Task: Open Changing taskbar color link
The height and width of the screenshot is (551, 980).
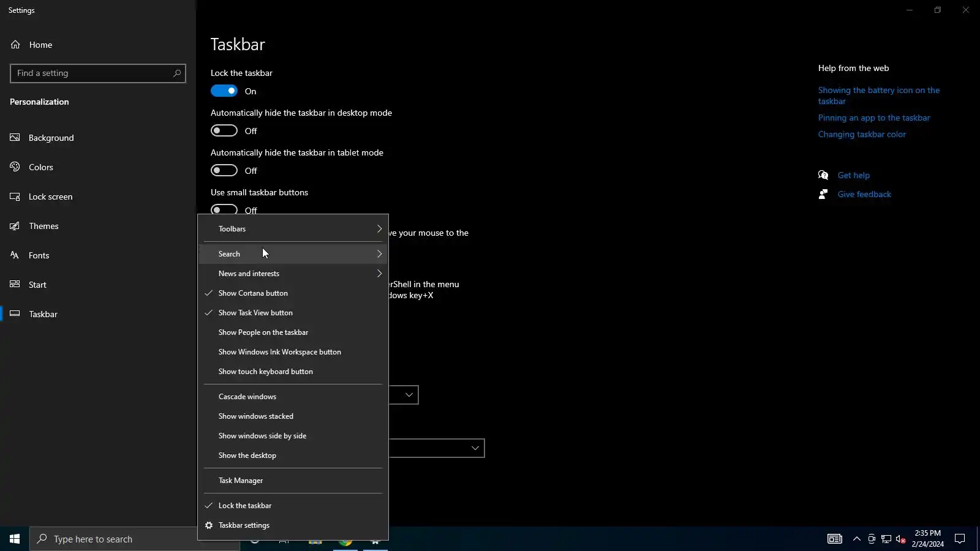Action: click(862, 134)
